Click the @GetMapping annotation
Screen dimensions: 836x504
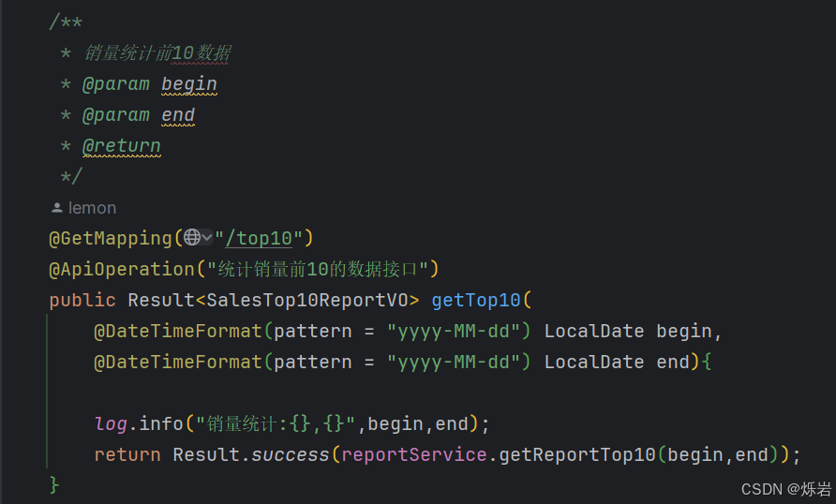coord(111,238)
